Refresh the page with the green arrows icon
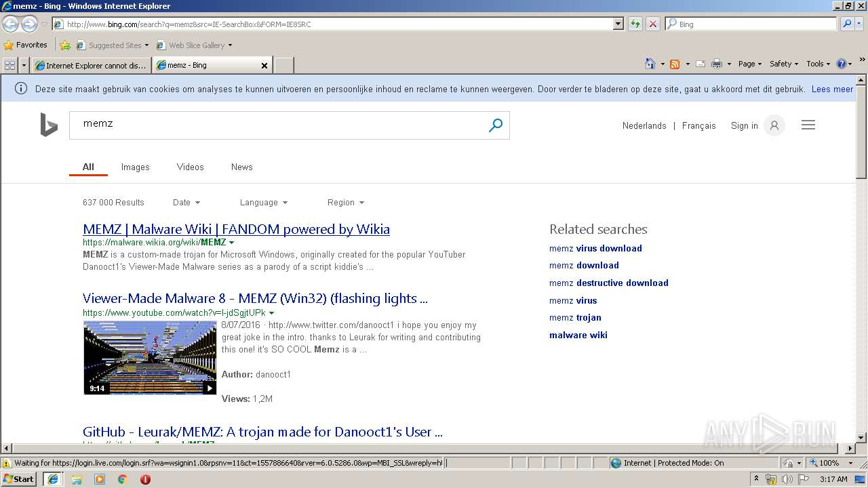Screen dimensions: 868x488 point(635,24)
